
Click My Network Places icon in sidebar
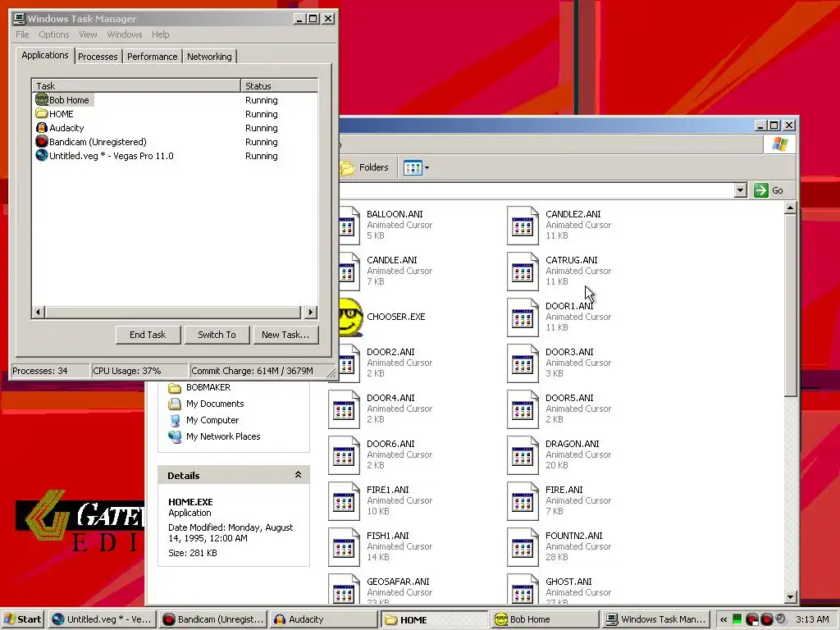pyautogui.click(x=175, y=436)
